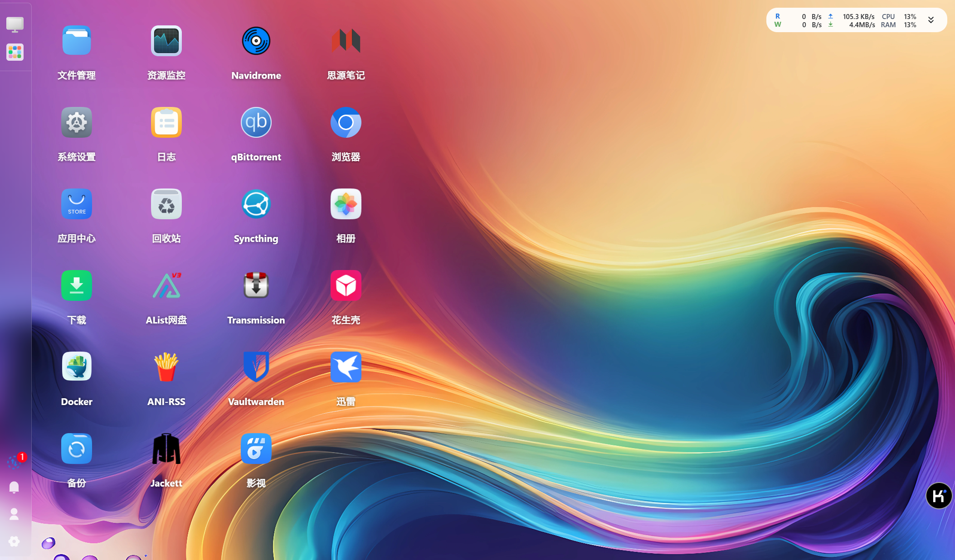Open the Transmission download client
This screenshot has width=955, height=560.
coord(256,286)
